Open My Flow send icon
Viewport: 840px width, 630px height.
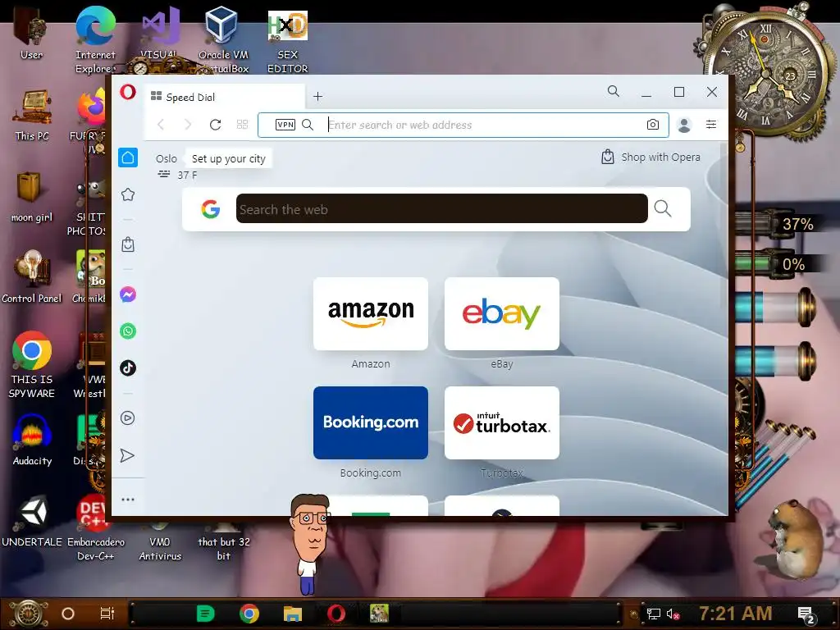click(x=127, y=455)
